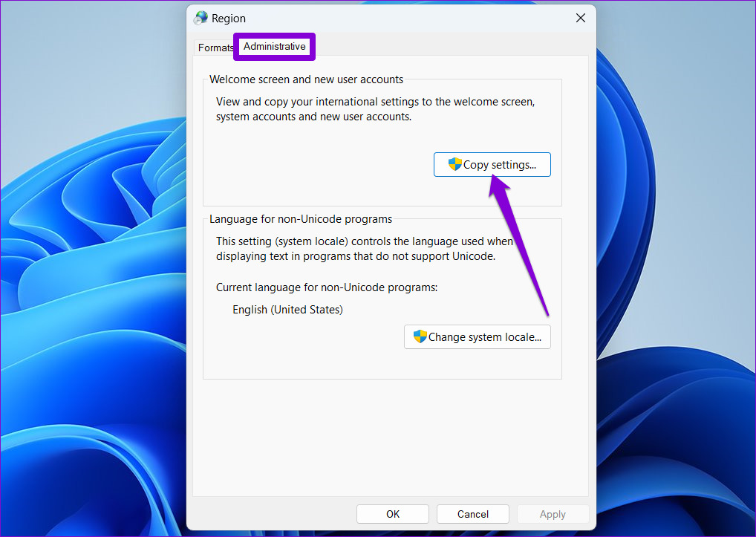Click the 'View and copy your international settings' description

pos(375,109)
